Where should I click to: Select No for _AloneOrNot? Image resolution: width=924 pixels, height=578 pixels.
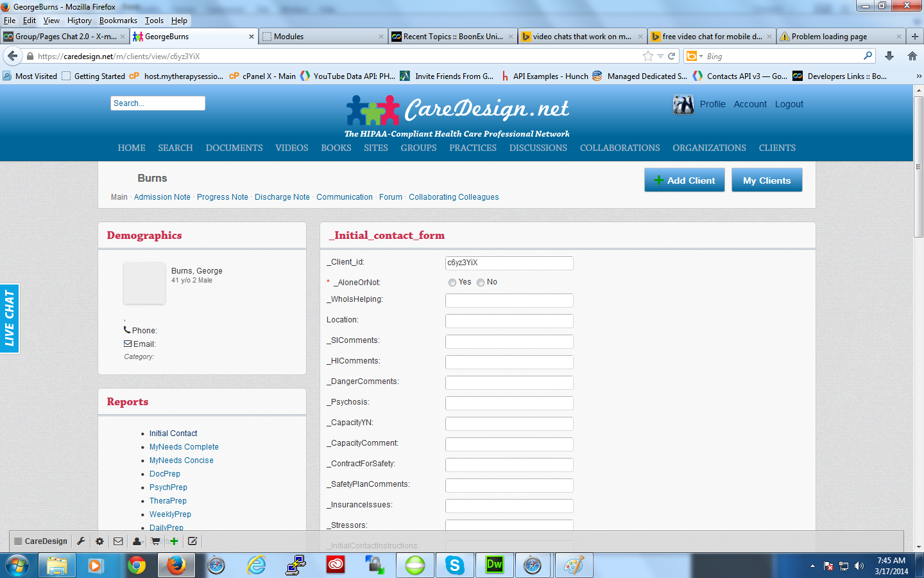click(x=481, y=283)
